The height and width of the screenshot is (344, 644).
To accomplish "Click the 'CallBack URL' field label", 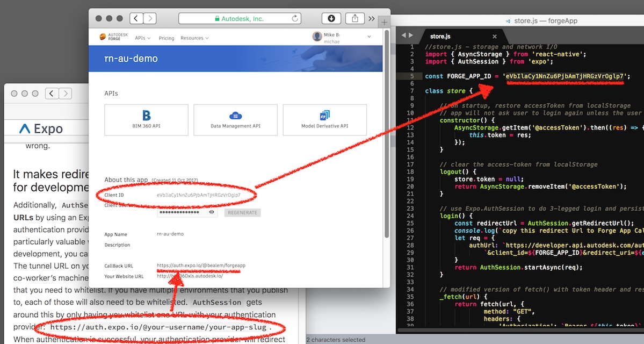I will (119, 266).
